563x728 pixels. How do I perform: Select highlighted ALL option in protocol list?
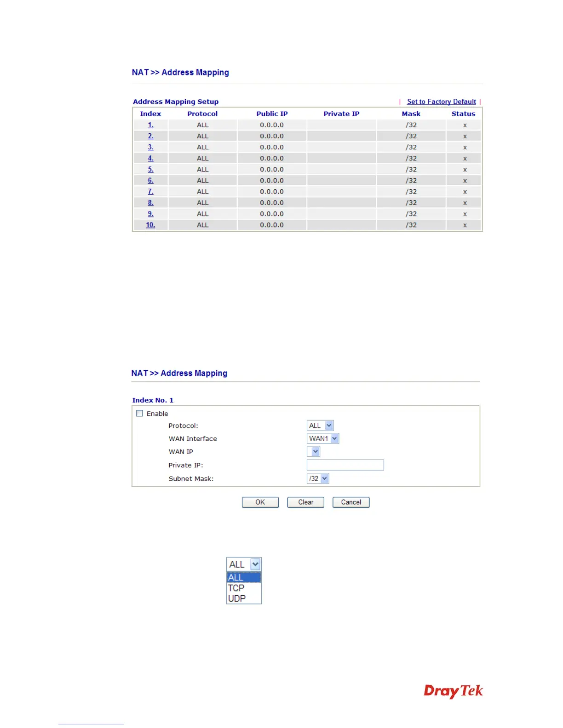[x=244, y=577]
